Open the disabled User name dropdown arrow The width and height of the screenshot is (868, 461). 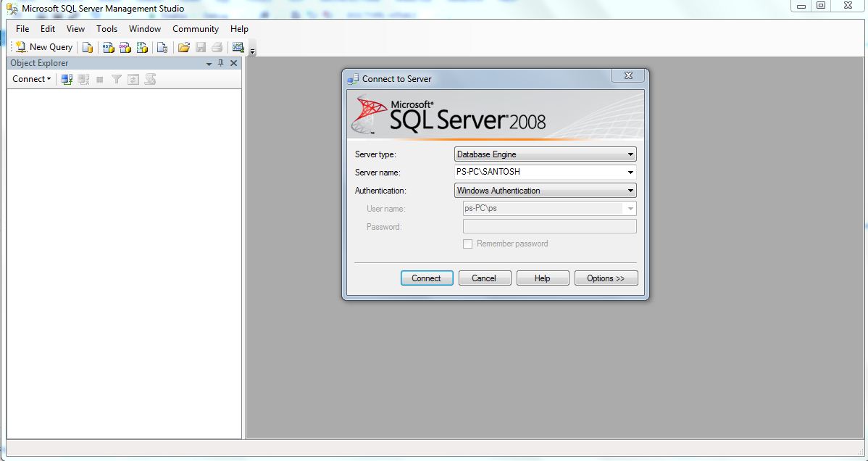coord(630,209)
